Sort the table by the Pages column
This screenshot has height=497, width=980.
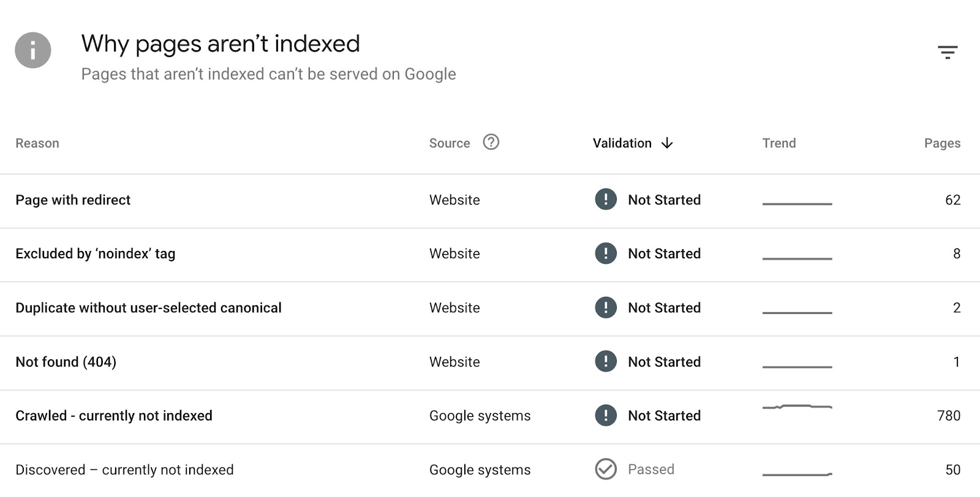[x=942, y=143]
